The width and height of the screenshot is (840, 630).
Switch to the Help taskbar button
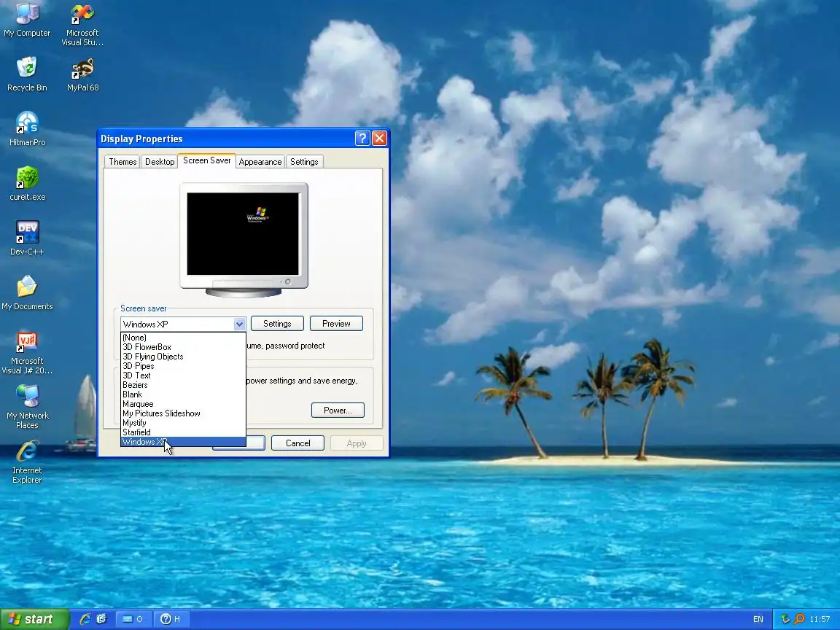click(x=171, y=619)
